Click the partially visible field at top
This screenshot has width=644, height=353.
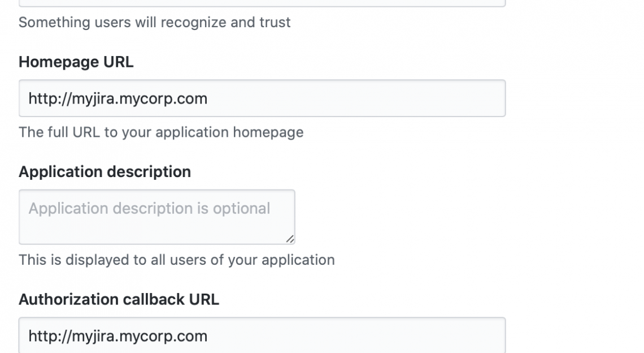coord(262,3)
